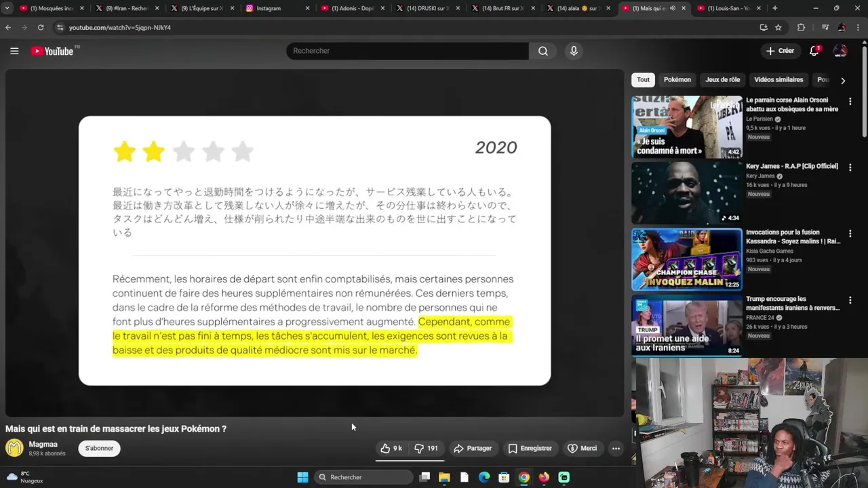This screenshot has width=868, height=488.
Task: Switch to the Adonis YouTube tab
Action: tap(353, 8)
